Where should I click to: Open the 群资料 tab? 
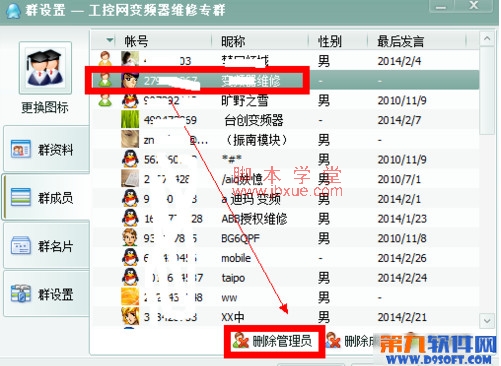(x=46, y=149)
